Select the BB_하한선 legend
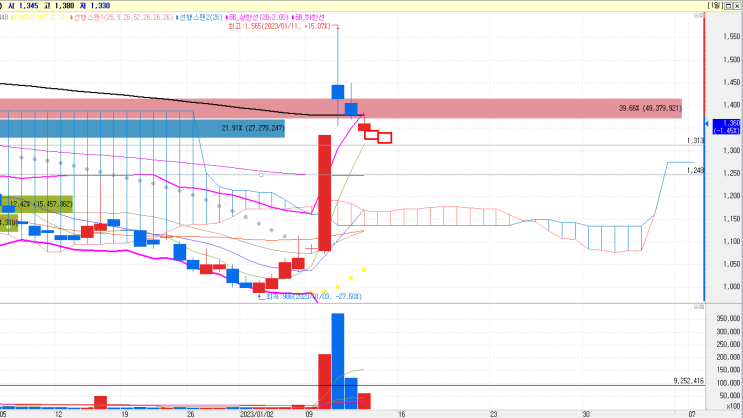 pos(308,18)
